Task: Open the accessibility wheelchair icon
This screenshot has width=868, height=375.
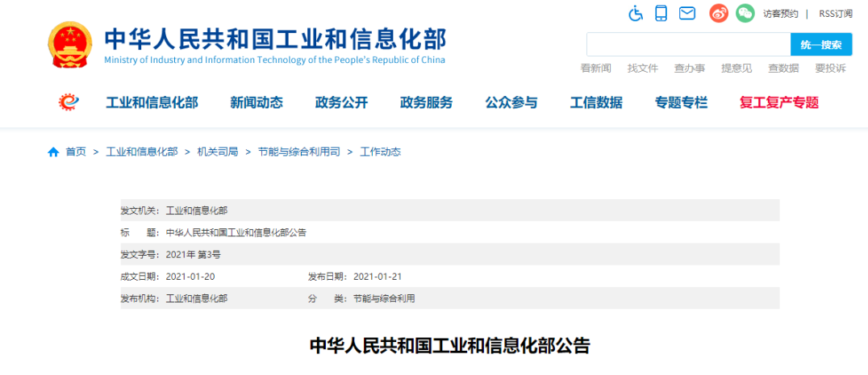Action: click(636, 13)
